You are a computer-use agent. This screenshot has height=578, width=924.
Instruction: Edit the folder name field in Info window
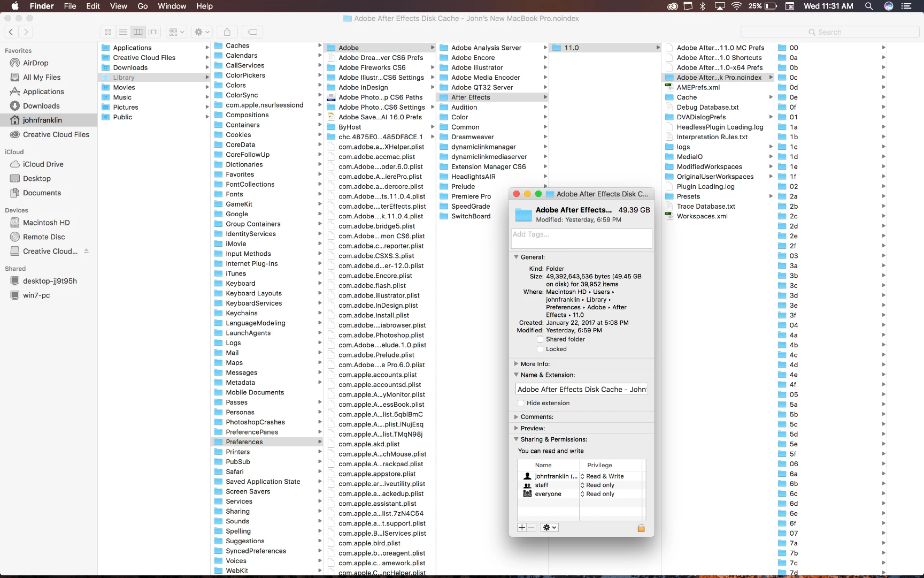[x=582, y=390]
